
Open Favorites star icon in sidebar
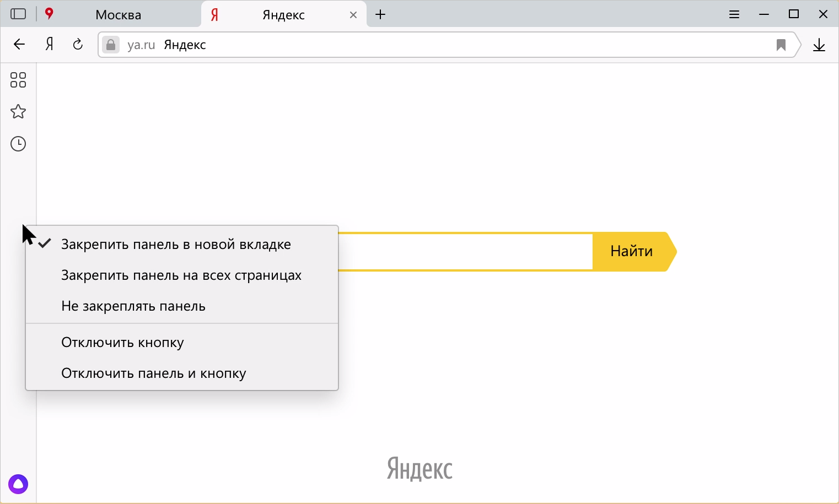(18, 112)
